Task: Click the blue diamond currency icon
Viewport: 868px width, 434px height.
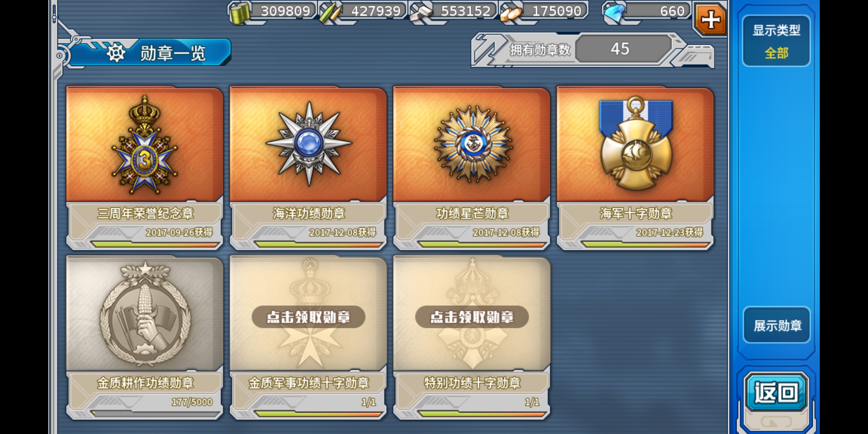Action: click(x=615, y=12)
